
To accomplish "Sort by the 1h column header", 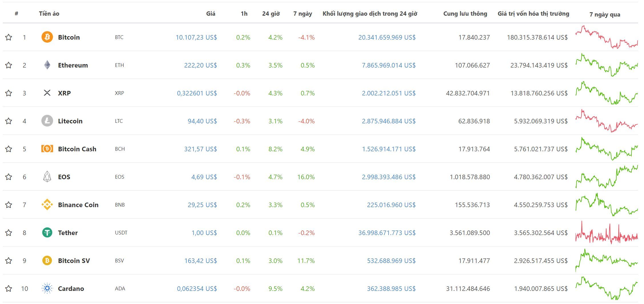I will 244,13.
